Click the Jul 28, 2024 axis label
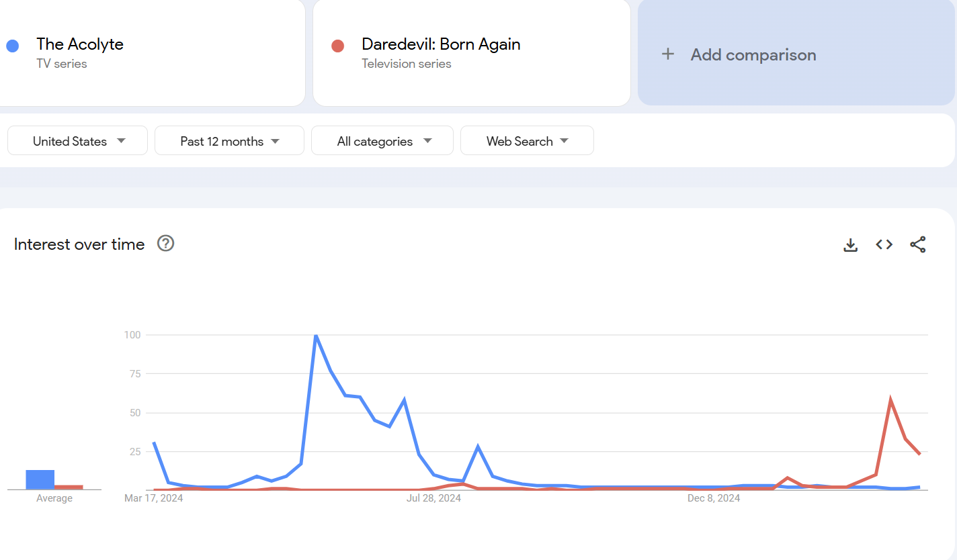The width and height of the screenshot is (957, 560). [x=434, y=498]
